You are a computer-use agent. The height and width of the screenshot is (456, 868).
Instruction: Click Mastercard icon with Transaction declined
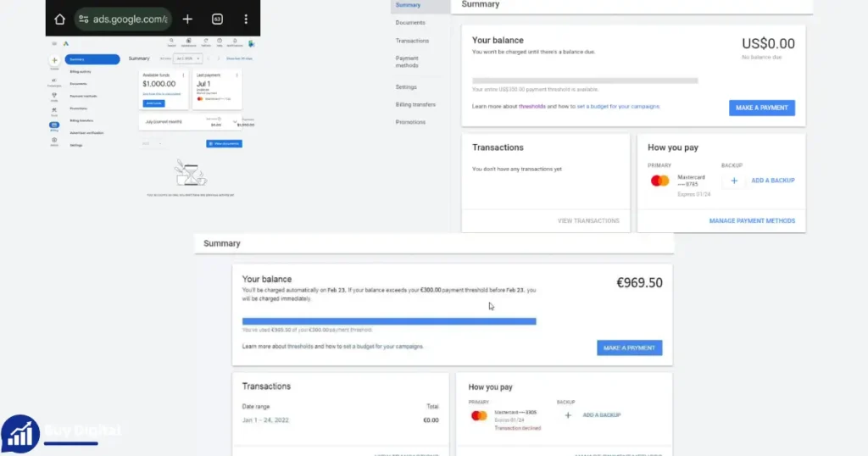[x=479, y=415]
